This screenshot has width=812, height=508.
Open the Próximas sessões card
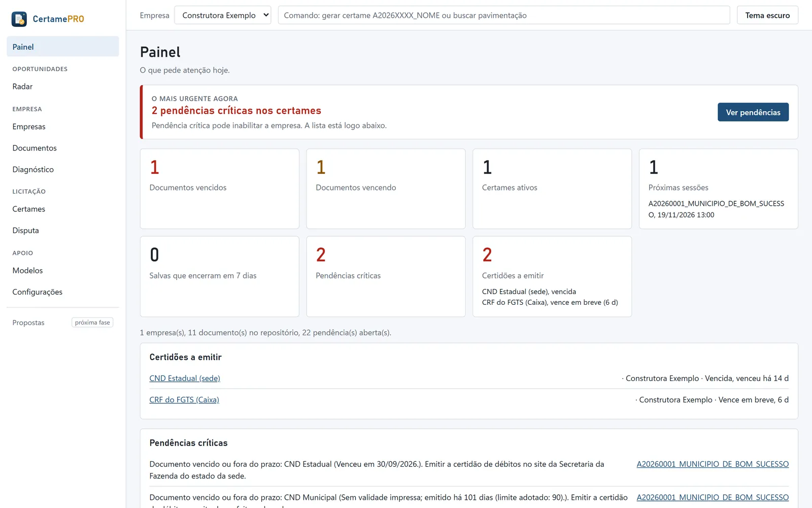pos(719,188)
